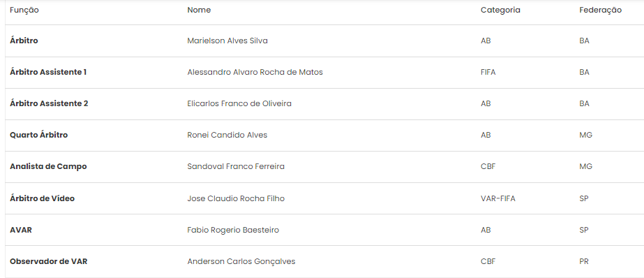Click the Categoria column header
The image size is (644, 278).
tap(500, 10)
